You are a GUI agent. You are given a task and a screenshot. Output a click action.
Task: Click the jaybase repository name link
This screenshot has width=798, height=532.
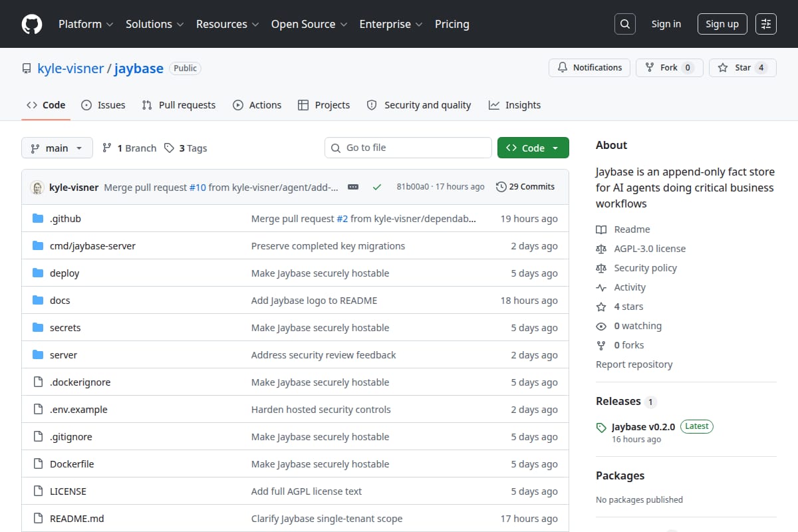point(139,68)
